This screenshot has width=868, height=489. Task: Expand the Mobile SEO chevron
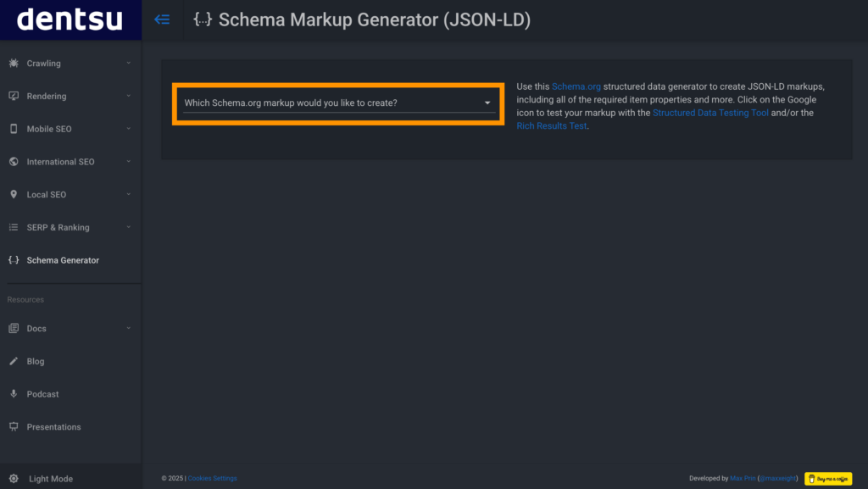(x=129, y=129)
